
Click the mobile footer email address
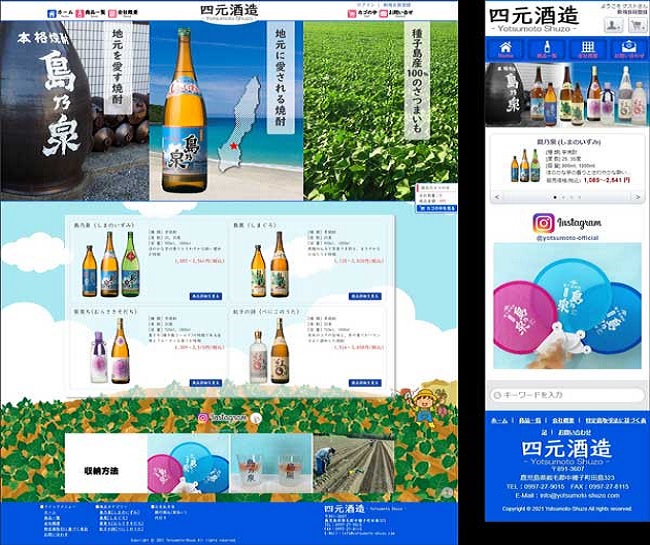point(580,496)
